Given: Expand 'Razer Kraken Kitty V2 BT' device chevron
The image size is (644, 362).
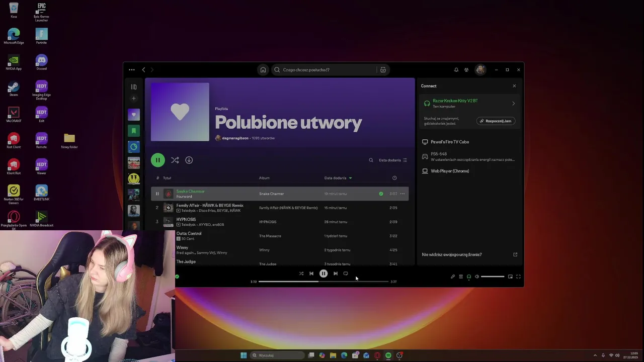Looking at the screenshot, I should coord(514,104).
